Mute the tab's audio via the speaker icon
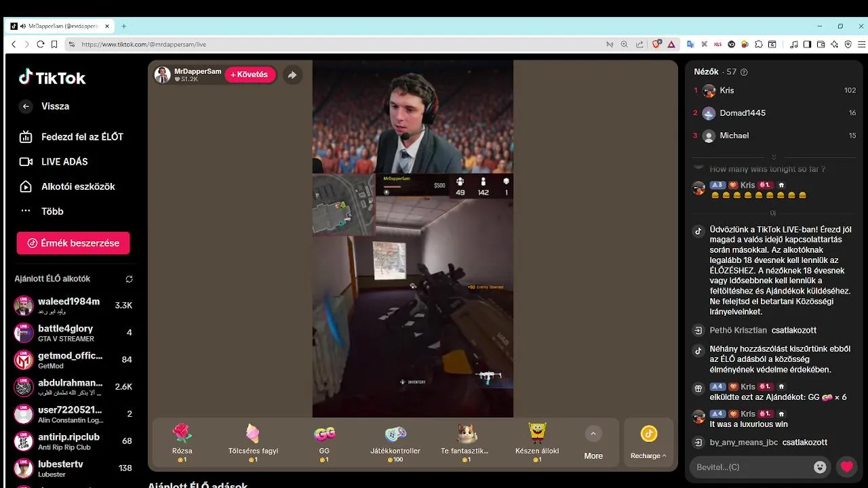The height and width of the screenshot is (488, 868). coord(24,26)
